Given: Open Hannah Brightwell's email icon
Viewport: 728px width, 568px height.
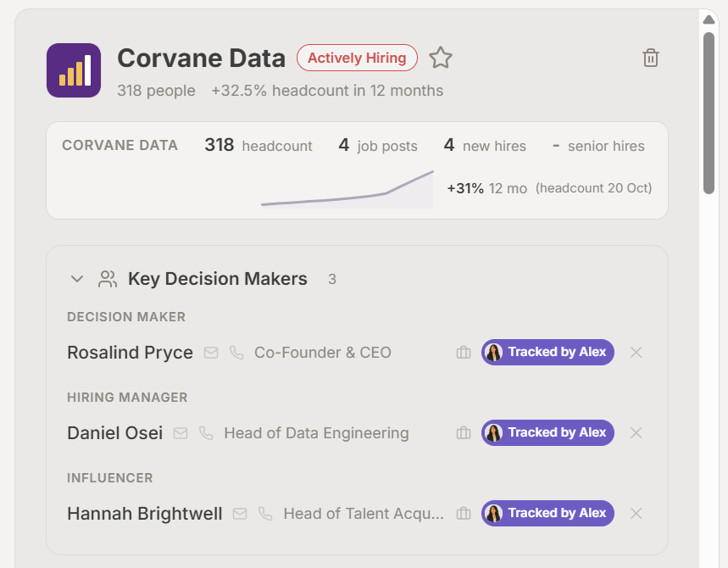Looking at the screenshot, I should click(240, 514).
